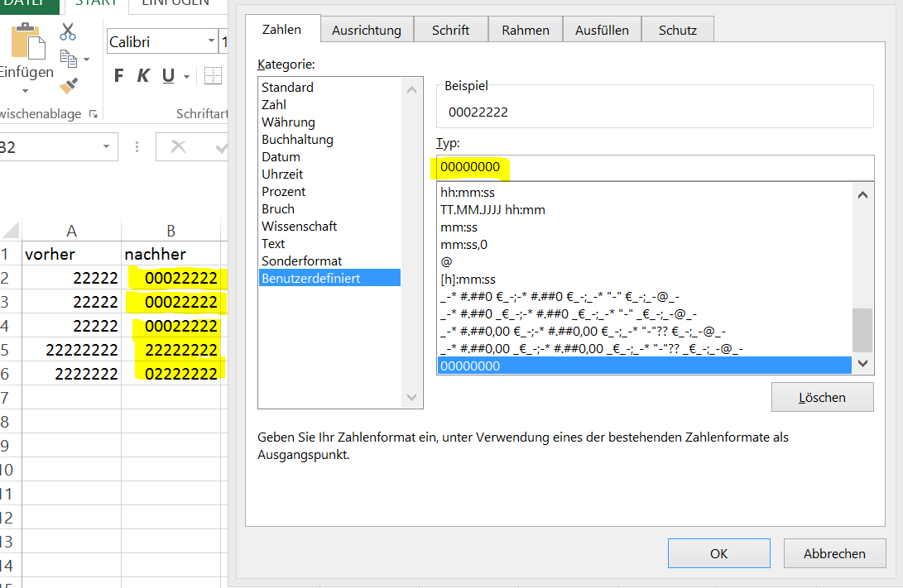Confirm the number format with OK
Viewport: 903px width, 588px height.
coord(718,552)
